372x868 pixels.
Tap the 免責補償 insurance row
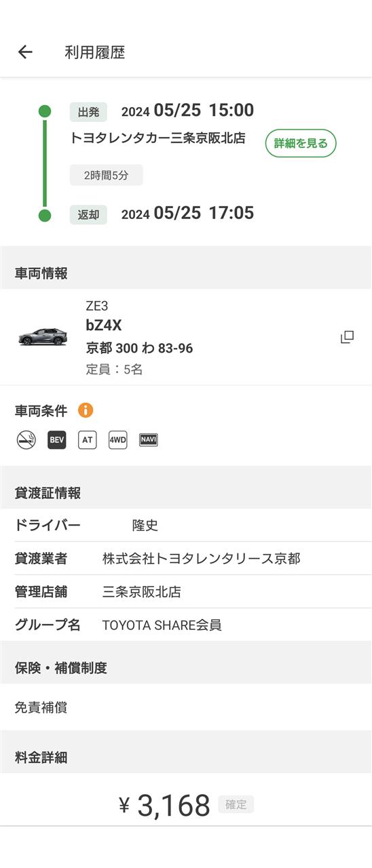pyautogui.click(x=186, y=707)
